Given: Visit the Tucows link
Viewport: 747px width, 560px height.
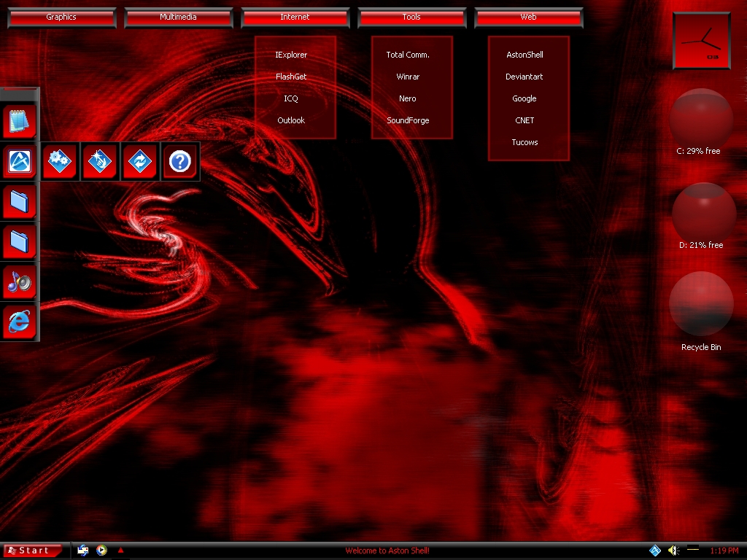Looking at the screenshot, I should click(x=525, y=142).
